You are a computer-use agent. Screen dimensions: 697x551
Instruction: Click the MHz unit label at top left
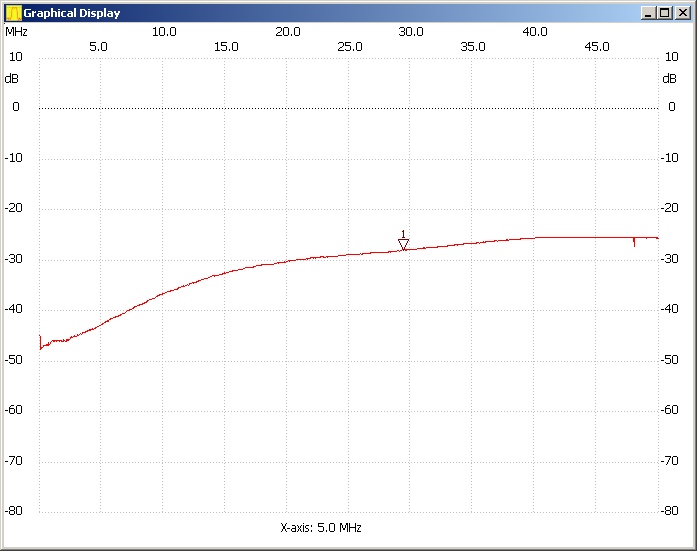coord(16,31)
